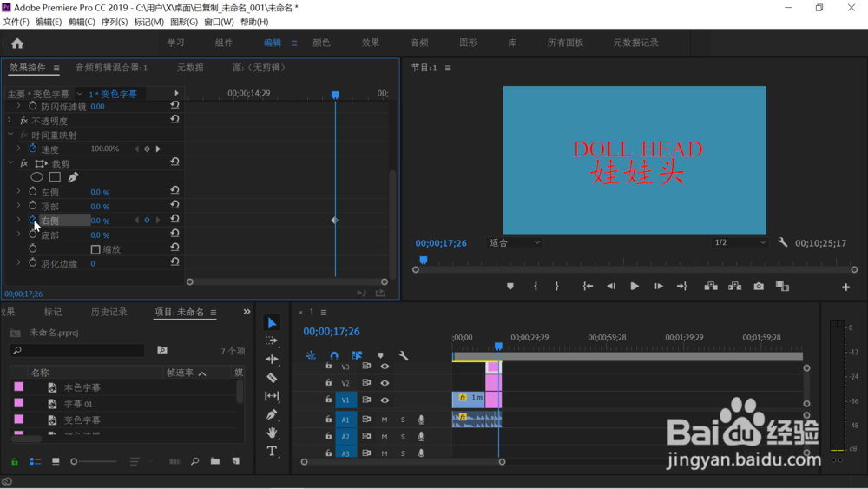
Task: Solo track A2
Action: click(403, 436)
